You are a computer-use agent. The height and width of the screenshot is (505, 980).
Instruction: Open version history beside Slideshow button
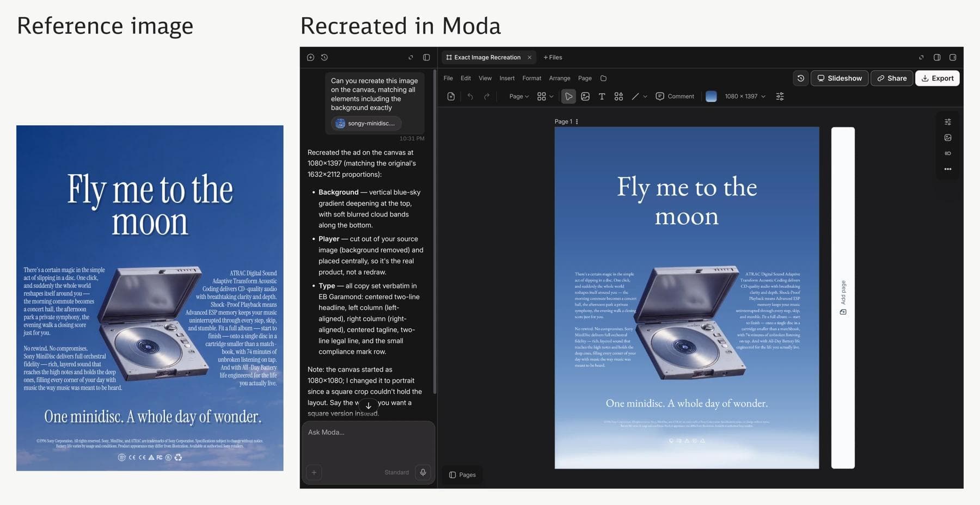pos(800,78)
